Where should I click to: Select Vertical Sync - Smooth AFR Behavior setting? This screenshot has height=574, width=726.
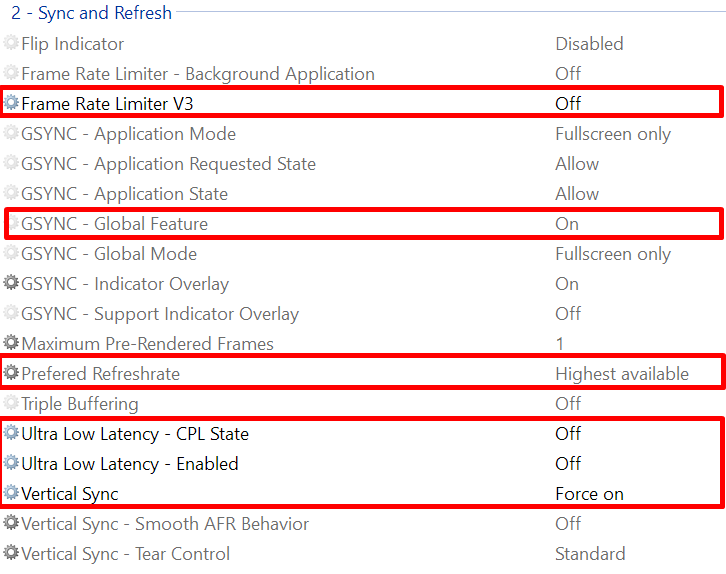[165, 524]
